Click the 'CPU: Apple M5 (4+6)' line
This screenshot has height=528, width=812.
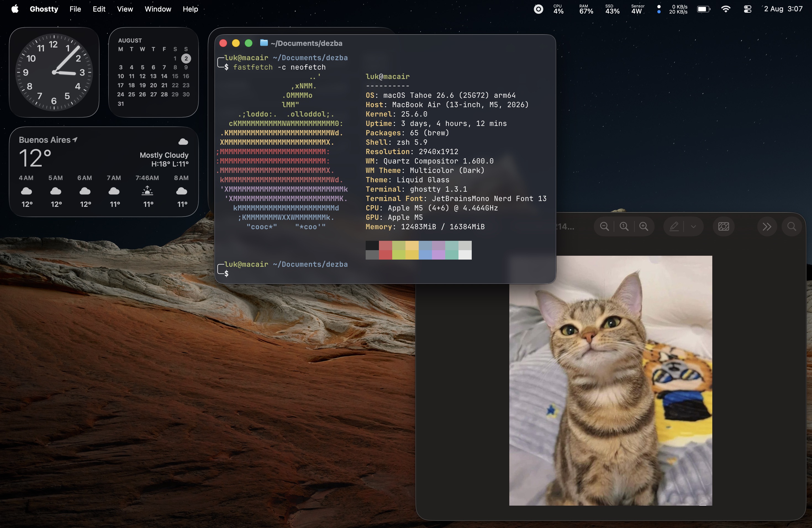[432, 208]
